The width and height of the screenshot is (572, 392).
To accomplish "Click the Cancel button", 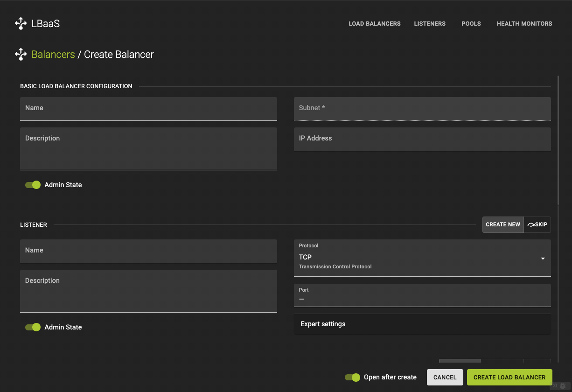I will click(445, 377).
